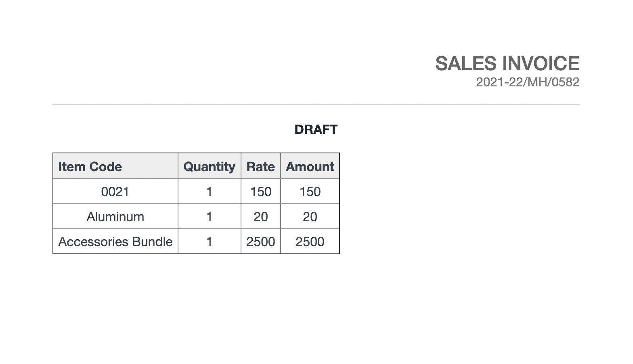This screenshot has width=633, height=364.
Task: Select the Rate cell in Aluminum row
Action: point(260,217)
